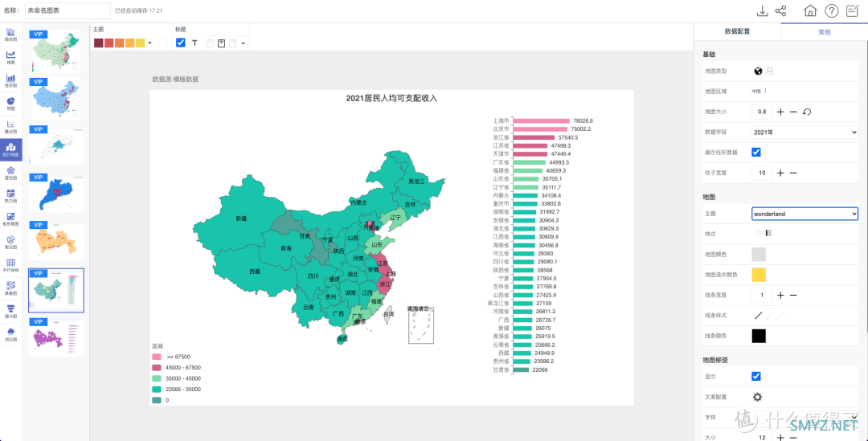
Task: Open the 饼图 pie chart category
Action: [x=11, y=104]
